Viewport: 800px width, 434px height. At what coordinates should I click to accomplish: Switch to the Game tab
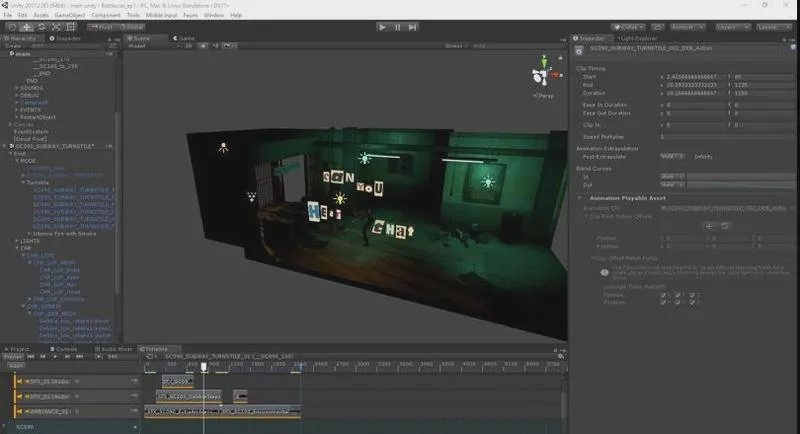pyautogui.click(x=184, y=38)
